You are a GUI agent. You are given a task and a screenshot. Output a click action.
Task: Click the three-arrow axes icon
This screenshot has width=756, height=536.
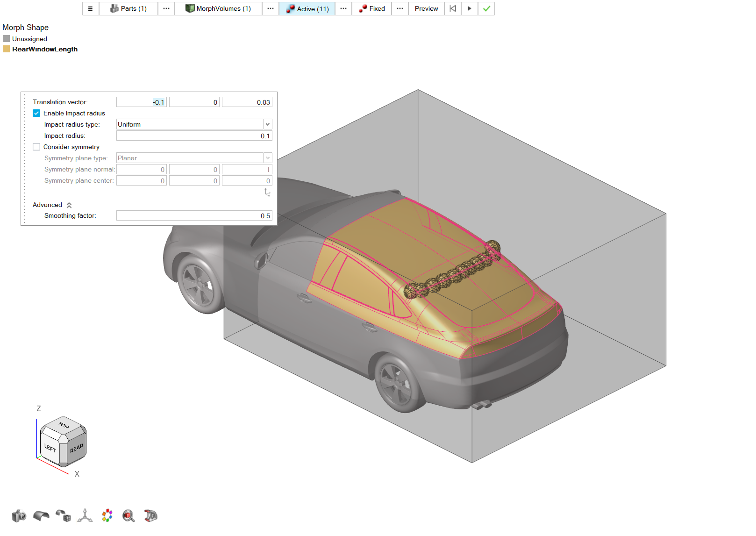pos(85,516)
